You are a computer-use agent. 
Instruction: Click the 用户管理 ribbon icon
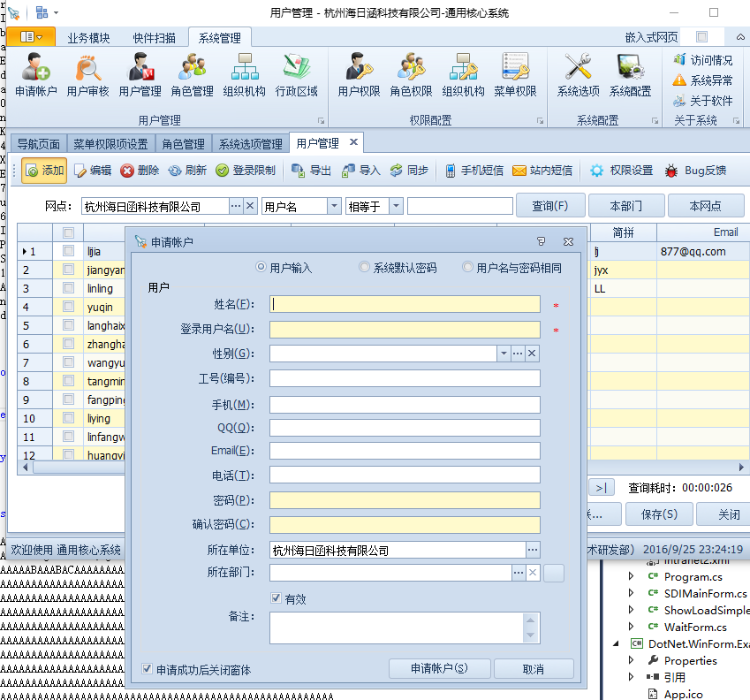coord(140,75)
